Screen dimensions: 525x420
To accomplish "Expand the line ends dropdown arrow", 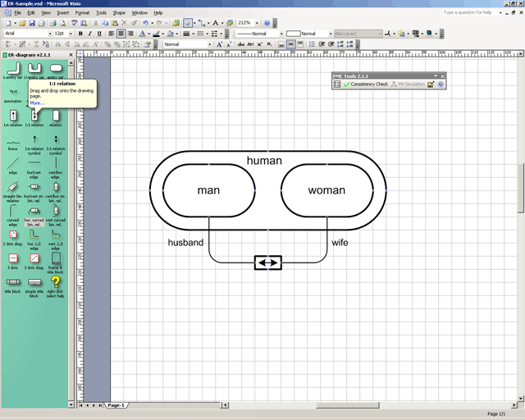I will (221, 34).
